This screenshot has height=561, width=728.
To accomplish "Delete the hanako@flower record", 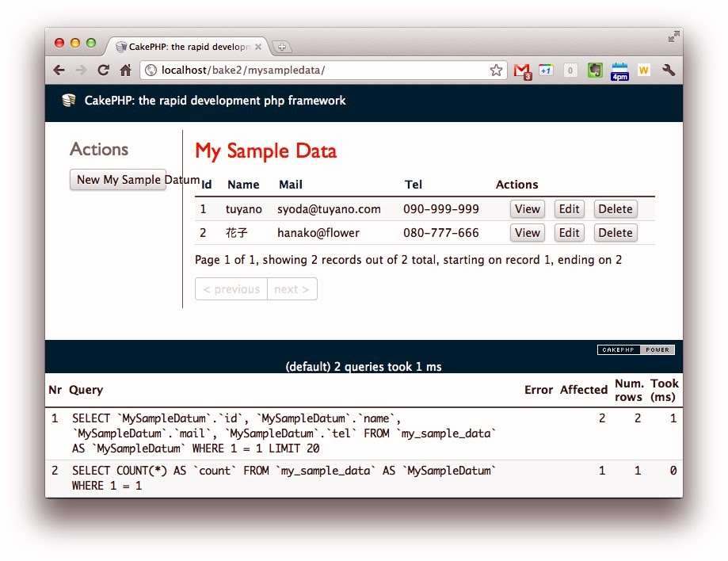I will pos(615,233).
